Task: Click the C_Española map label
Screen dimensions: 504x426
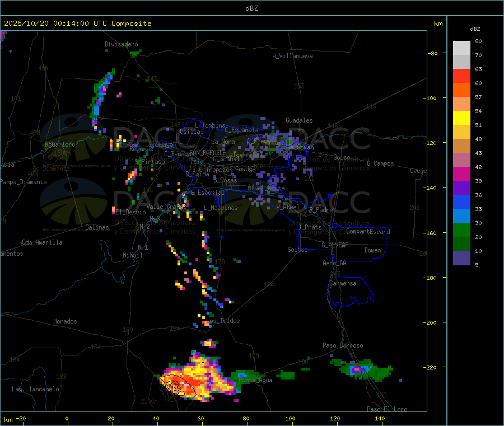Action: click(242, 130)
